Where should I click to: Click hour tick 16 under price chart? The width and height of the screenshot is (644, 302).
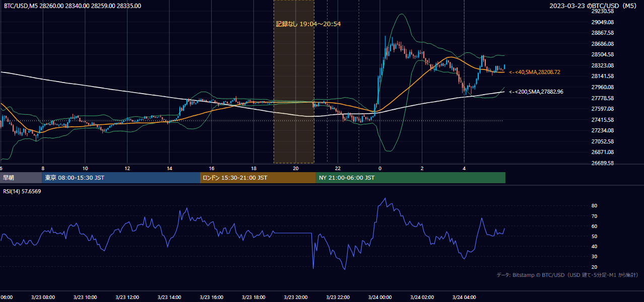coord(211,168)
